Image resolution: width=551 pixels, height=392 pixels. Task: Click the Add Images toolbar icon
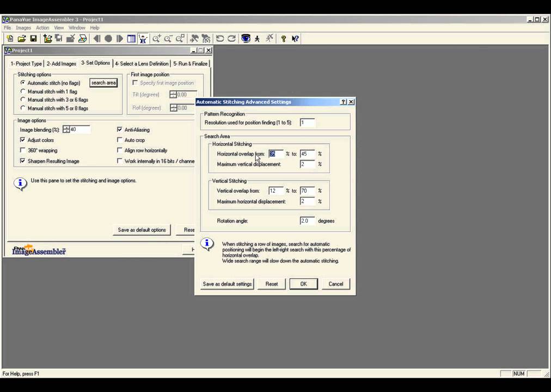[47, 39]
